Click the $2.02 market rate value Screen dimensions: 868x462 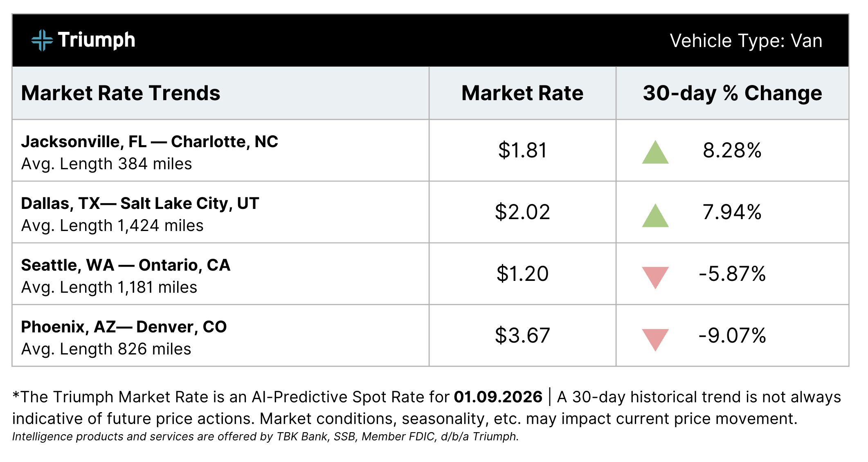tap(522, 212)
